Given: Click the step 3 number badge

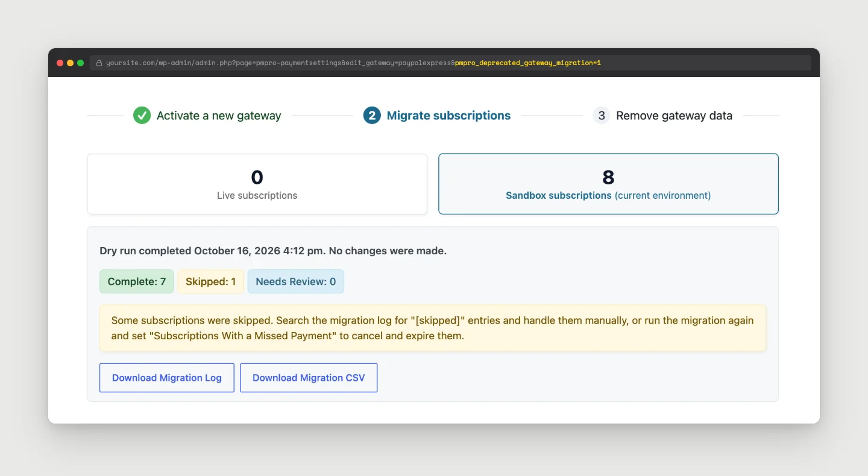Looking at the screenshot, I should pyautogui.click(x=602, y=116).
